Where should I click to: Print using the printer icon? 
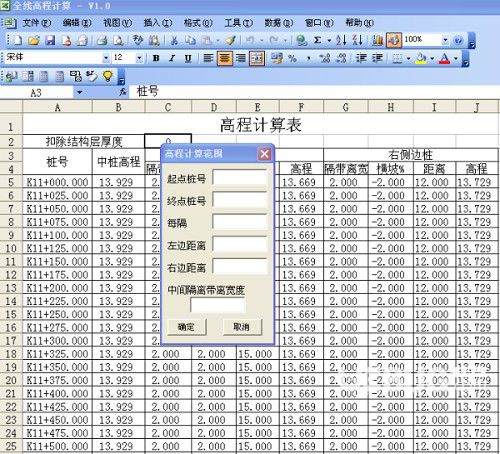(102, 41)
